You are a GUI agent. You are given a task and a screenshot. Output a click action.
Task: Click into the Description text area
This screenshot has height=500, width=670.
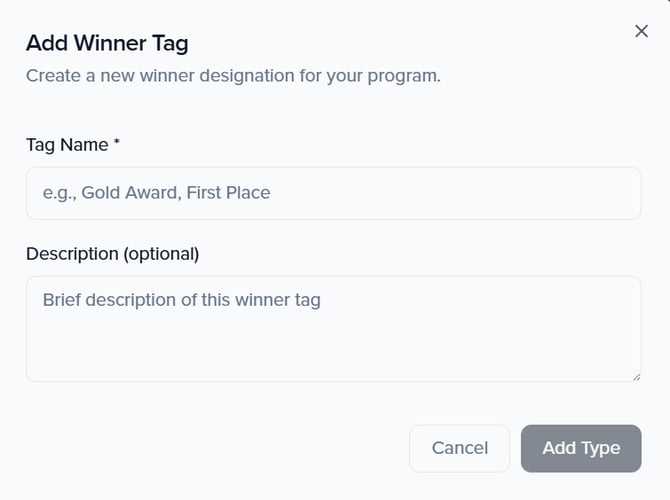pos(333,328)
